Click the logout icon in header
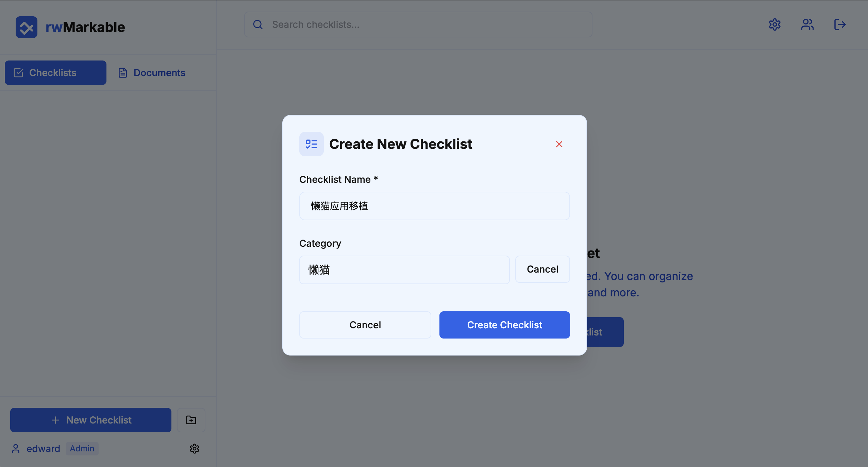The height and width of the screenshot is (467, 868). pos(840,24)
